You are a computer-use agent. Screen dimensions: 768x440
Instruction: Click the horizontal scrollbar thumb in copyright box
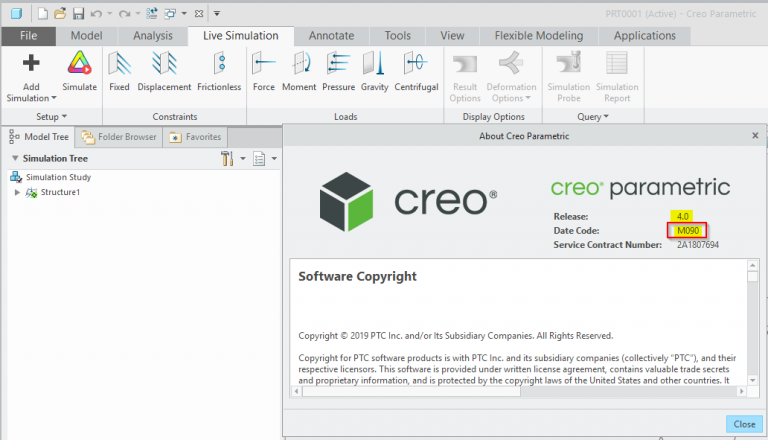click(x=411, y=391)
